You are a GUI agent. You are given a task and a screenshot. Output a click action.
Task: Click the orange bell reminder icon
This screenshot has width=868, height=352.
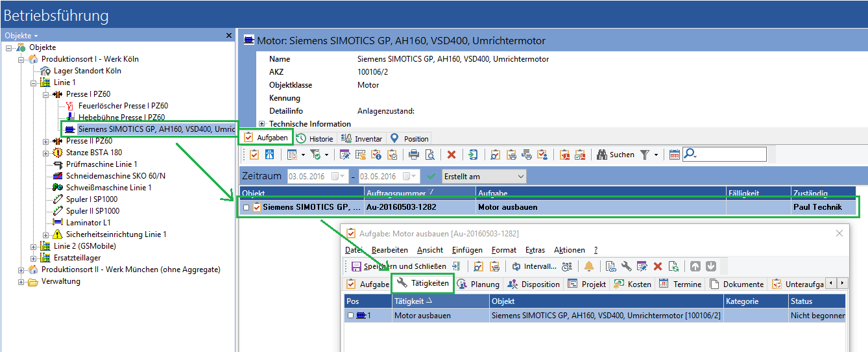coord(589,266)
